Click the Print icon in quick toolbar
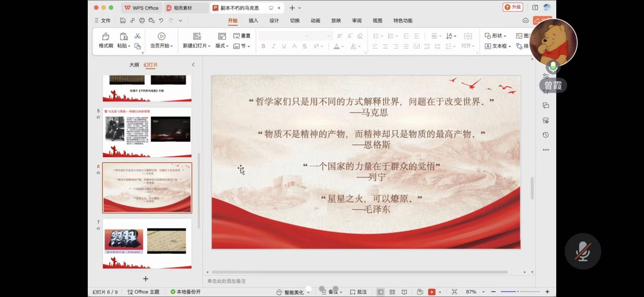The image size is (644, 297). tap(142, 21)
